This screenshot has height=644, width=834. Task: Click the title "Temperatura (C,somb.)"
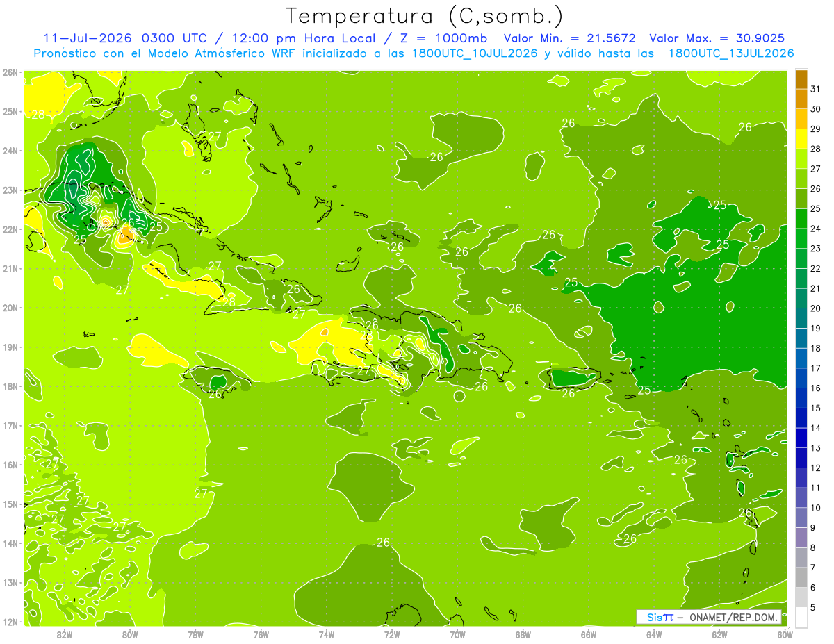[x=425, y=16]
